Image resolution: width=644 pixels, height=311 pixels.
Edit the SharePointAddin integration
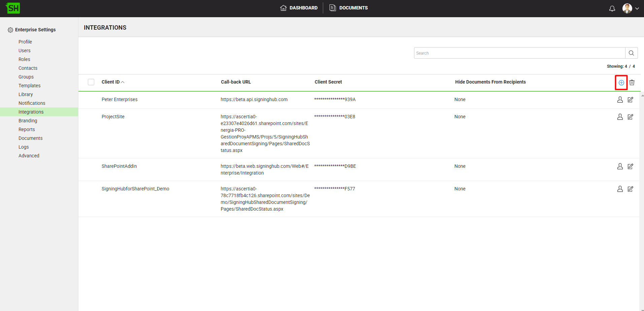[x=630, y=166]
